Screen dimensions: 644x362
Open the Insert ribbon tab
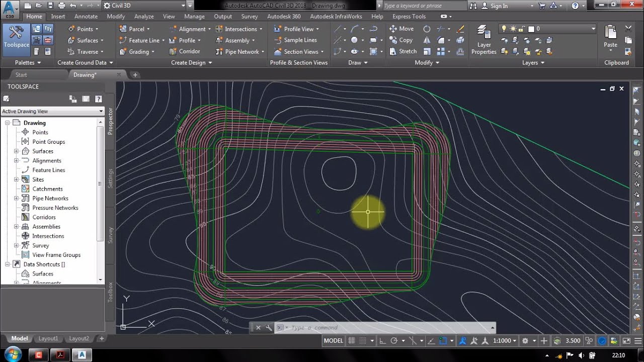58,17
